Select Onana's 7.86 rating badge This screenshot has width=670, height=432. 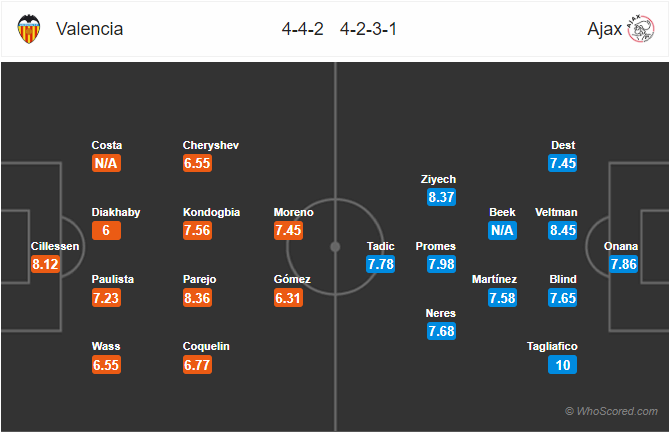[624, 264]
